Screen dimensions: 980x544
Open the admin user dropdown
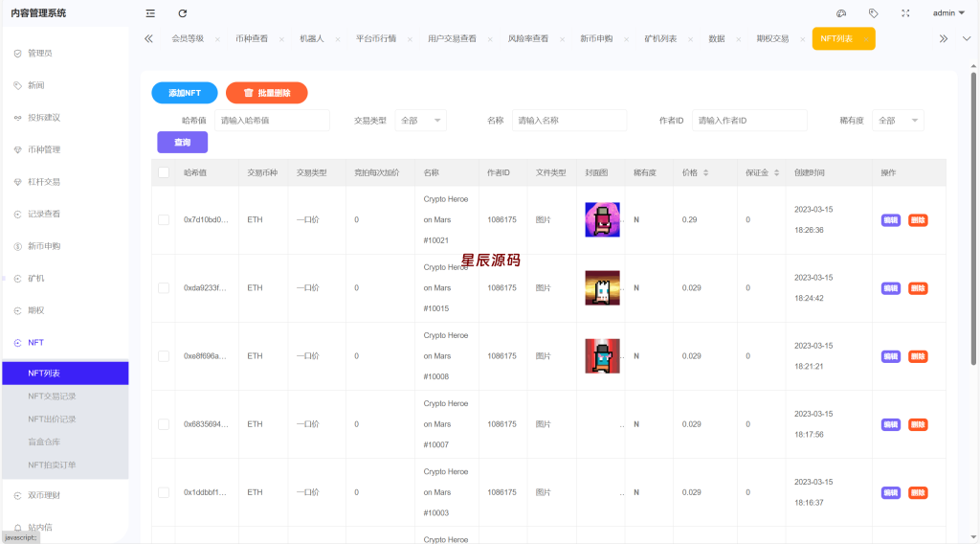[948, 13]
